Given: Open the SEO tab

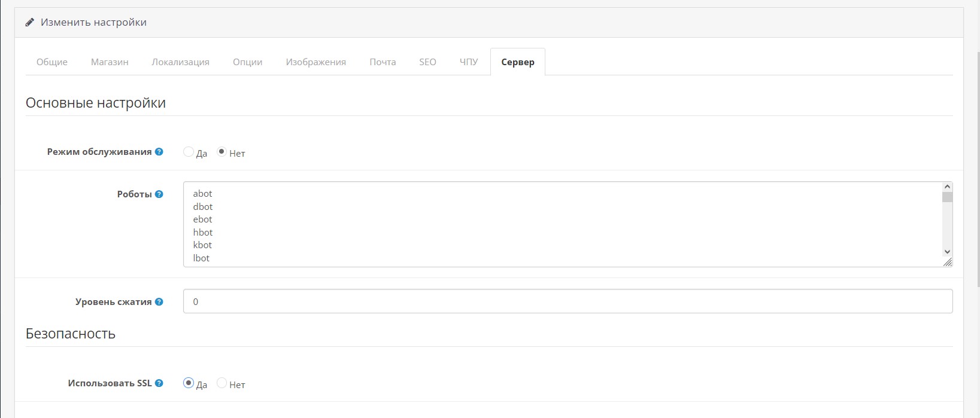Looking at the screenshot, I should tap(427, 62).
